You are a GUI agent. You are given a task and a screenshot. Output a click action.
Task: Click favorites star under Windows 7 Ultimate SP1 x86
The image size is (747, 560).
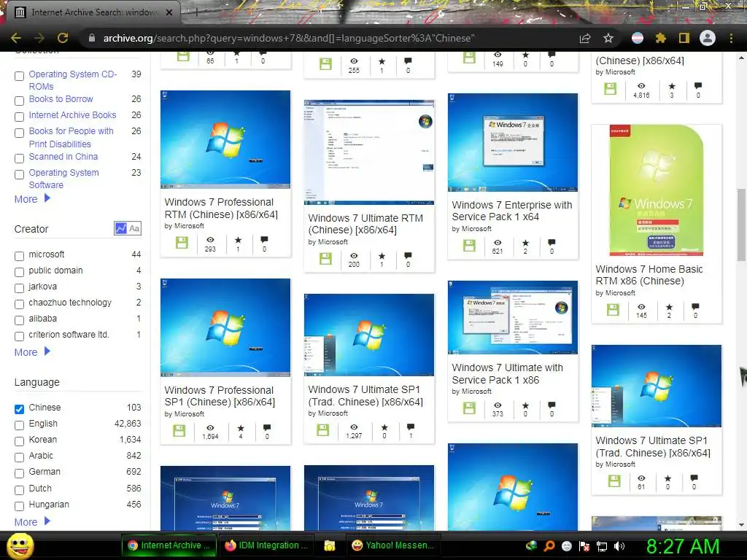point(525,405)
